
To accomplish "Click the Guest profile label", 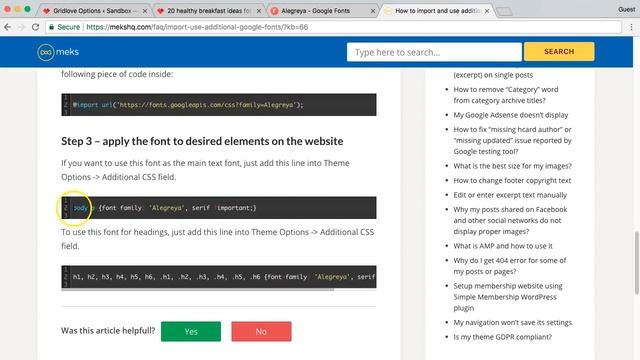I will 627,9.
